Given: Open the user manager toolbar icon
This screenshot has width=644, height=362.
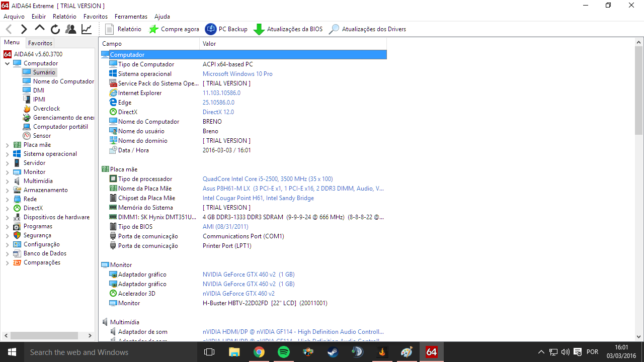Looking at the screenshot, I should [71, 29].
